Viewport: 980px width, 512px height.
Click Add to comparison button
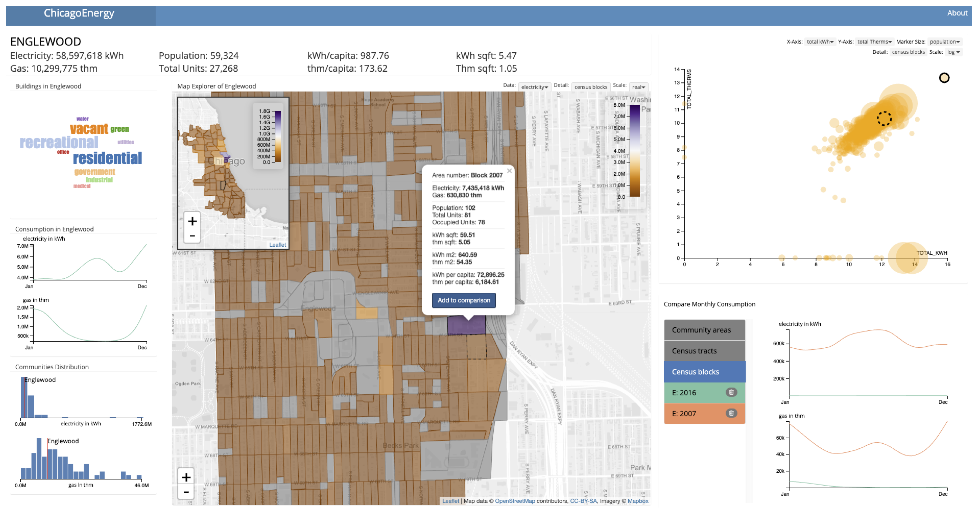(463, 300)
